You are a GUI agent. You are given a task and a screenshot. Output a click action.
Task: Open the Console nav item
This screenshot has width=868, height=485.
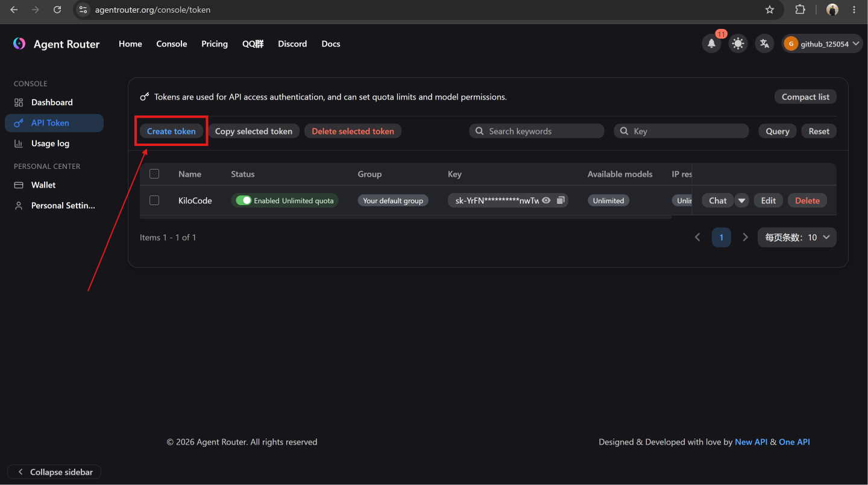pos(172,43)
